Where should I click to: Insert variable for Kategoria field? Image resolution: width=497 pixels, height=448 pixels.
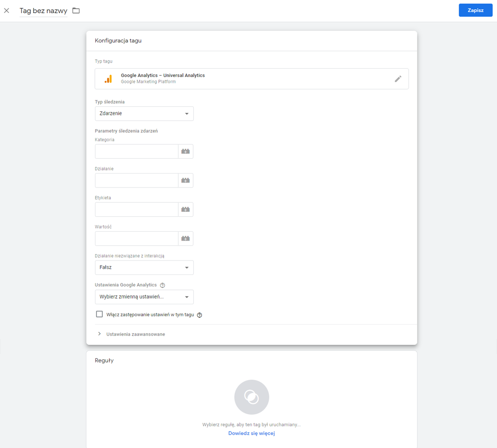coord(185,152)
